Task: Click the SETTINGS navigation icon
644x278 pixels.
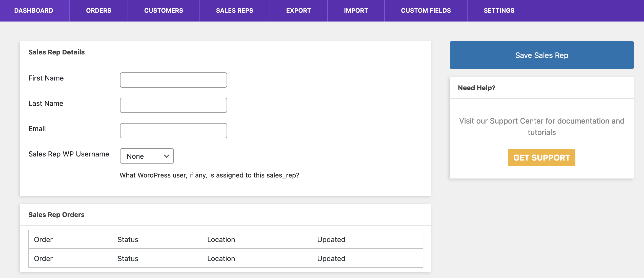Action: [499, 11]
